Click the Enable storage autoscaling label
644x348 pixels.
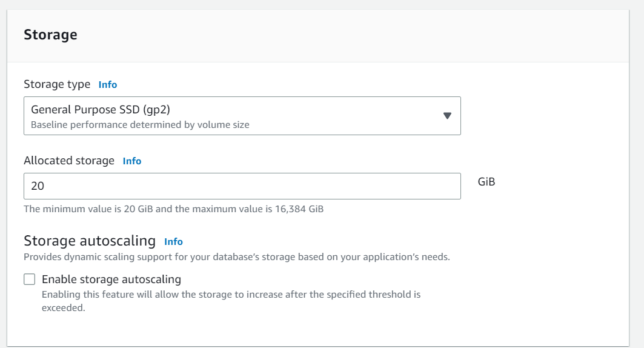[111, 279]
